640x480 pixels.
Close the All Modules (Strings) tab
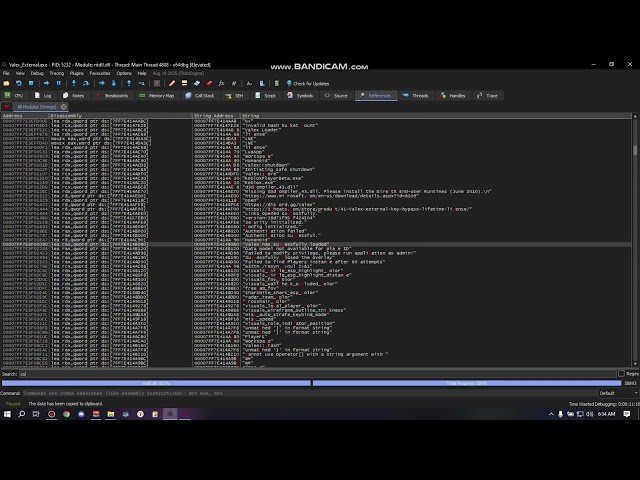coord(64,107)
